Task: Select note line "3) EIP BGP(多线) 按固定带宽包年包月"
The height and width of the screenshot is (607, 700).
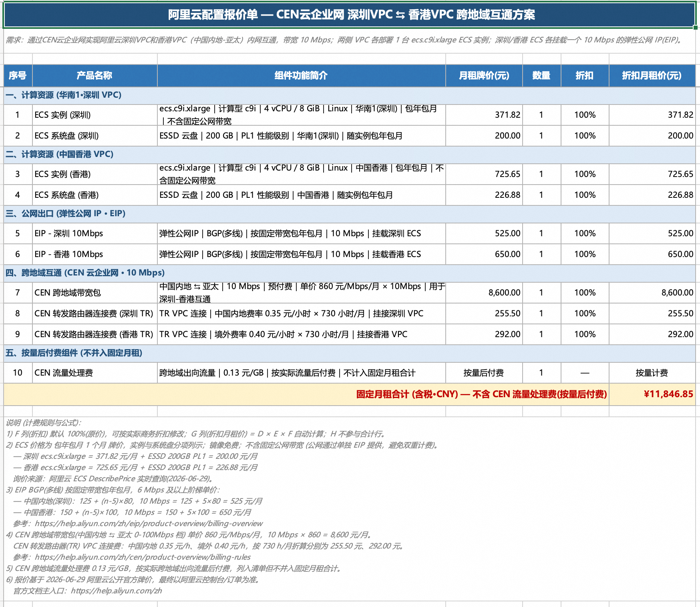Action: pos(113,490)
